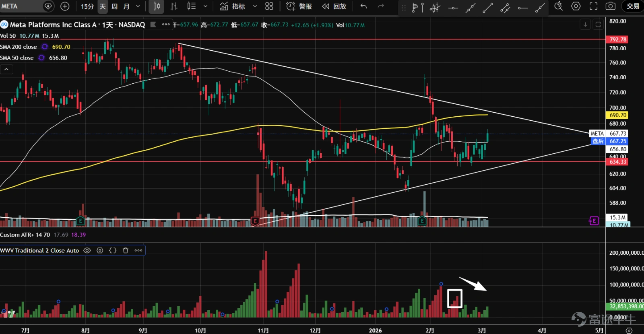Image resolution: width=644 pixels, height=334 pixels.
Task: Click the 盘后 667.25 after-hours price label
Action: pos(609,141)
